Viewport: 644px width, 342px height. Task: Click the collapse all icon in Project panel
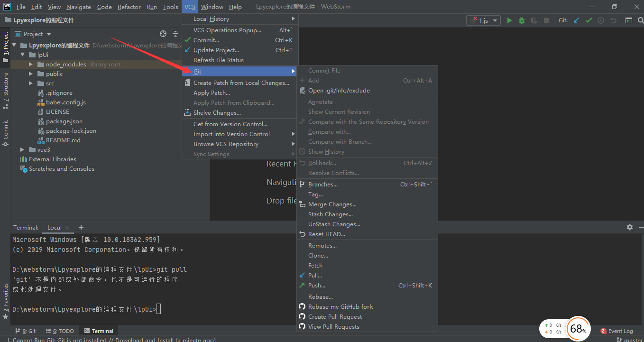175,34
